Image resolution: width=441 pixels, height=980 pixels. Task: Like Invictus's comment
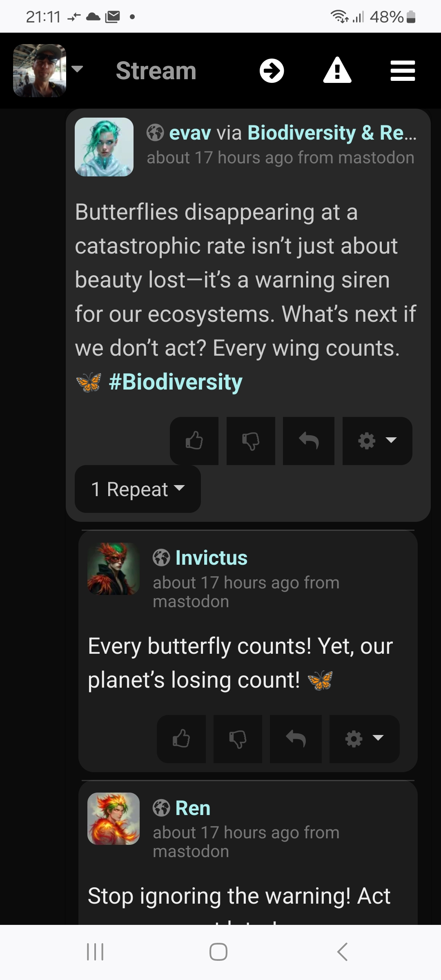pyautogui.click(x=181, y=739)
